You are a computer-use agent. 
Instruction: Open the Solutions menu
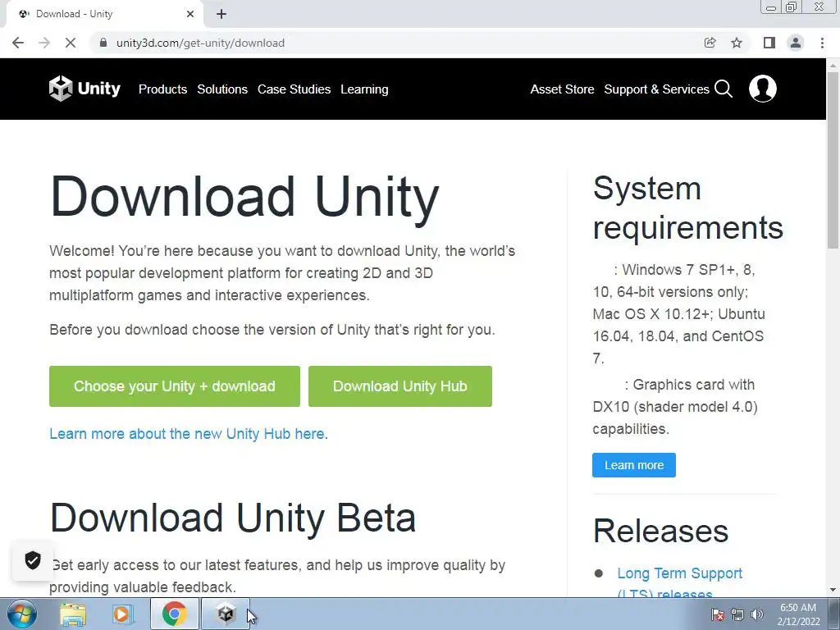[222, 89]
